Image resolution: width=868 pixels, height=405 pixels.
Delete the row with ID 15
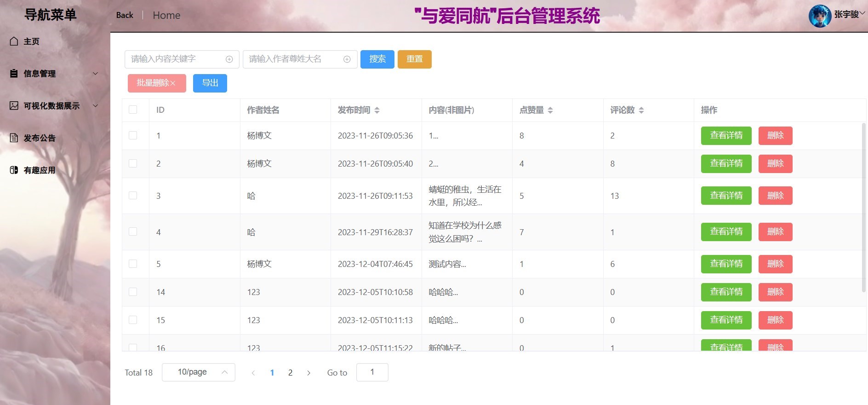pyautogui.click(x=776, y=320)
